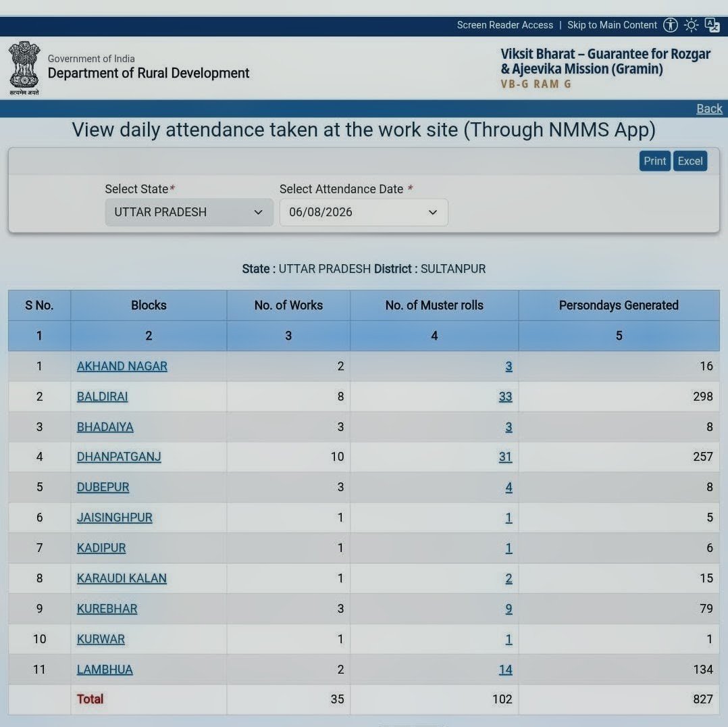Click the Personsdays Generated column header
This screenshot has width=728, height=727.
coord(619,305)
